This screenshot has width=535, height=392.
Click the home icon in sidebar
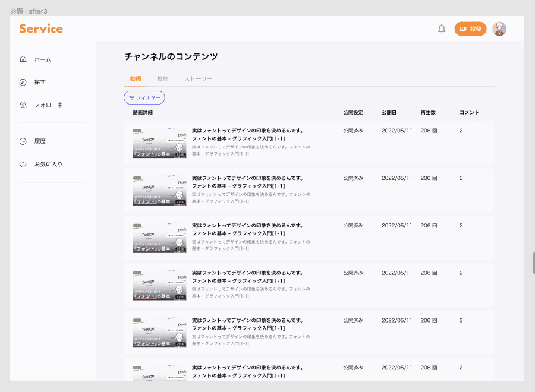[23, 59]
